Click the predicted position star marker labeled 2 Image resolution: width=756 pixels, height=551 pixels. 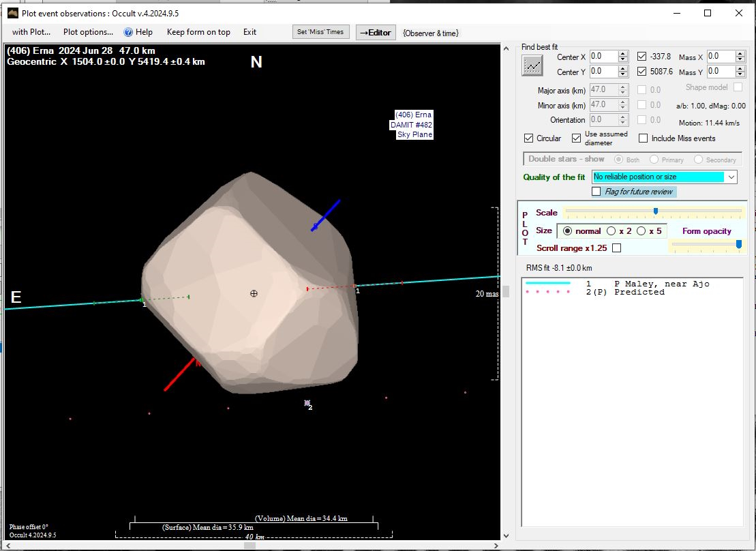tap(307, 404)
